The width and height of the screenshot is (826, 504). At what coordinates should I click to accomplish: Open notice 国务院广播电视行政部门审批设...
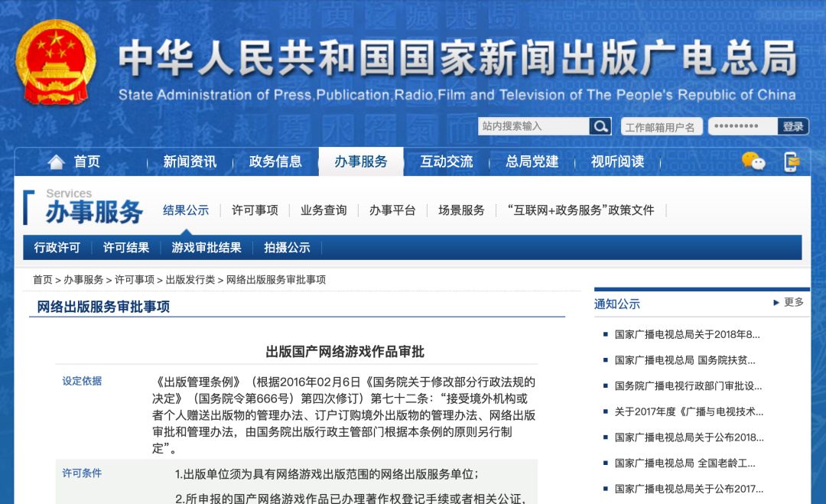688,386
